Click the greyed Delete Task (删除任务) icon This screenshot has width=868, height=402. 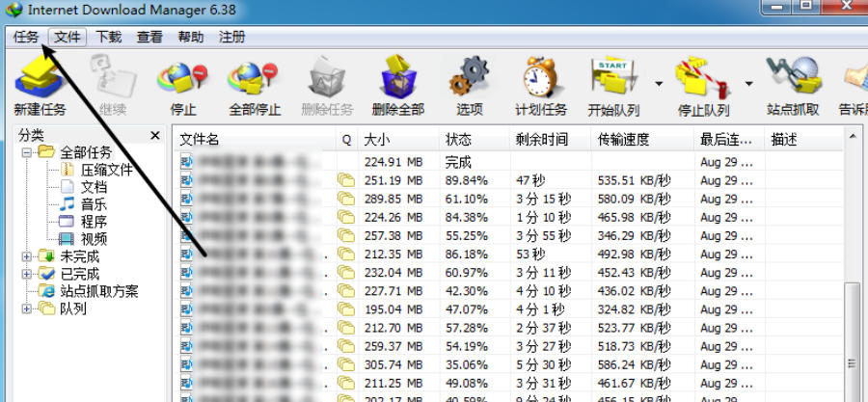point(327,77)
